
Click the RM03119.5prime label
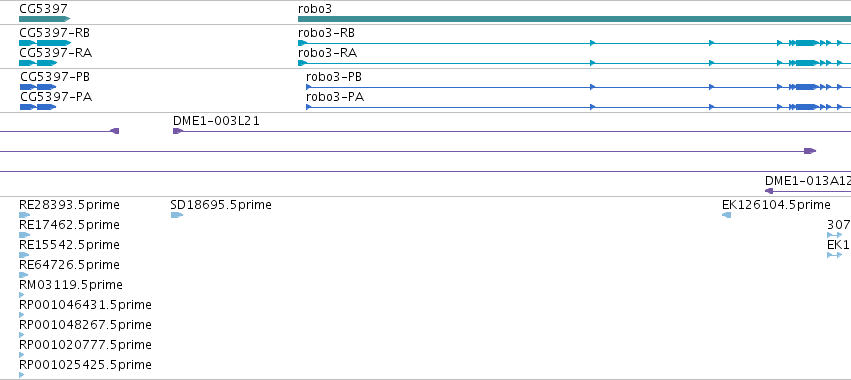71,285
